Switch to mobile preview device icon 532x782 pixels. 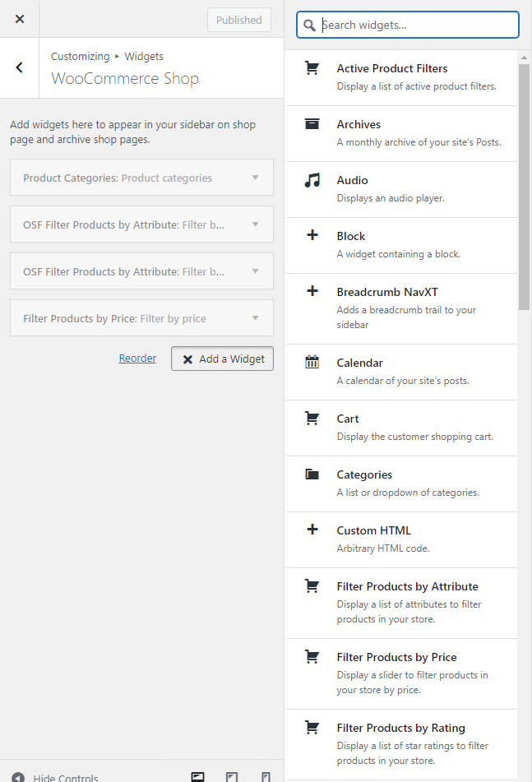coord(266,776)
